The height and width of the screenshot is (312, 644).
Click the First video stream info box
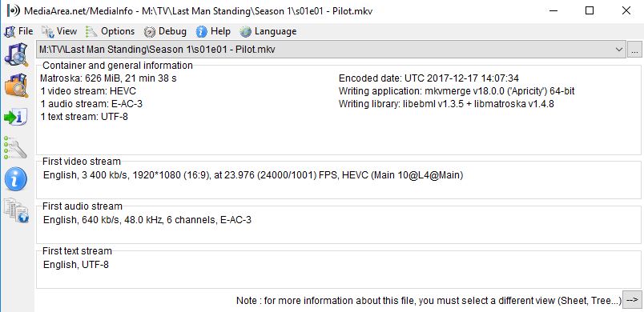pyautogui.click(x=339, y=180)
